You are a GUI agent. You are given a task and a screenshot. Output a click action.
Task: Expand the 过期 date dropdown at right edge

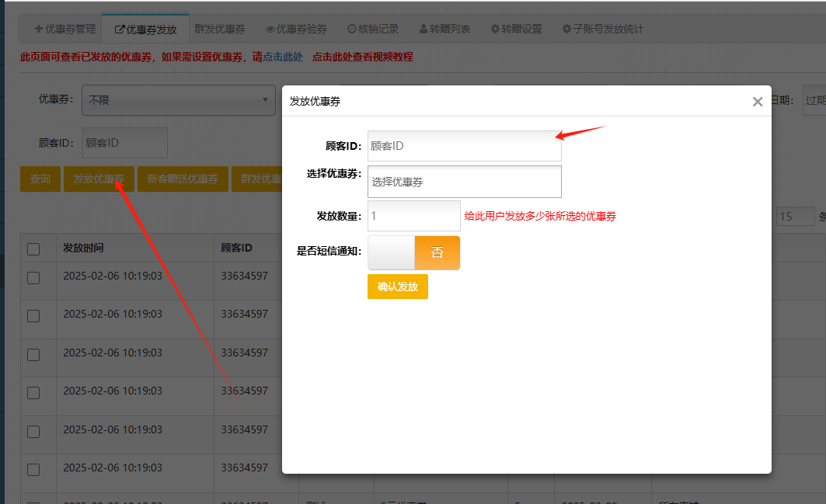[814, 100]
